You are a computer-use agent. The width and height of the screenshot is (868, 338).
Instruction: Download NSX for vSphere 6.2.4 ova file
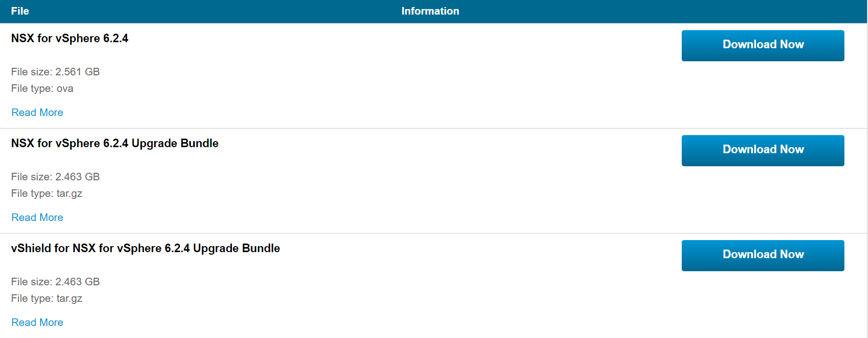763,45
